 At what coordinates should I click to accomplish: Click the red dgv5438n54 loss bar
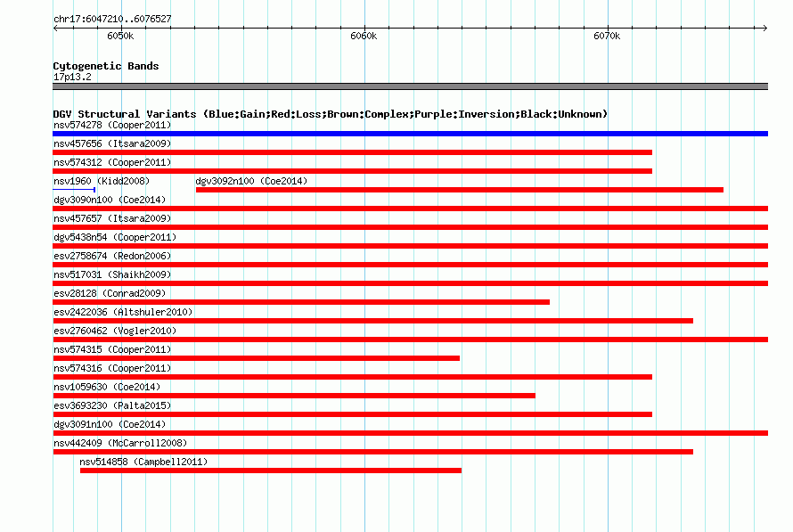click(x=410, y=246)
